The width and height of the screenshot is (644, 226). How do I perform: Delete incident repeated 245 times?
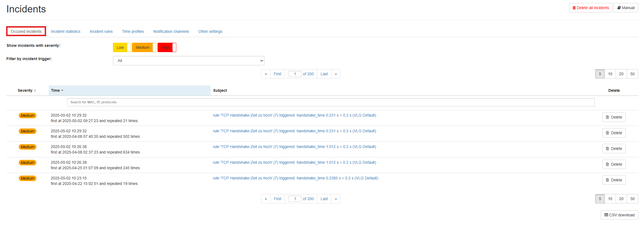(x=614, y=164)
